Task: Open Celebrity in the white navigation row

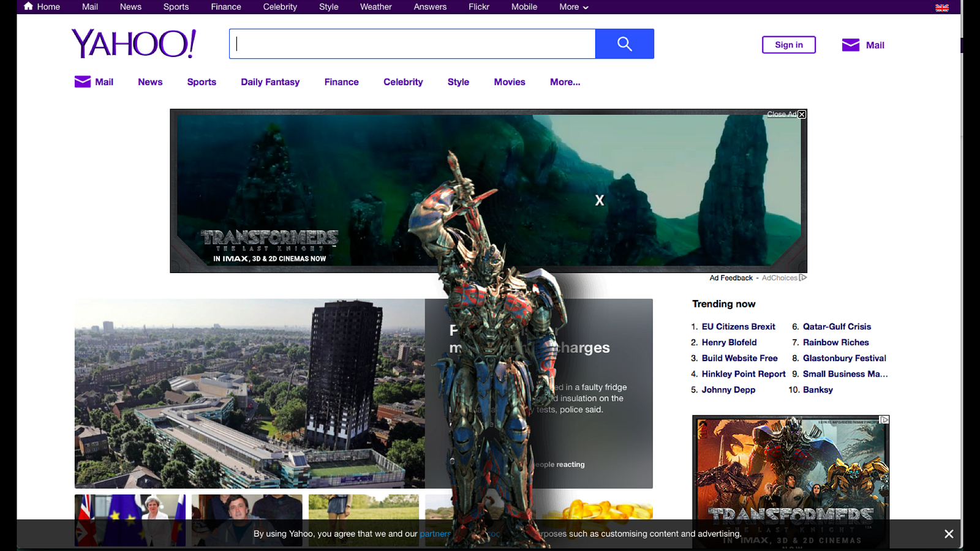Action: [403, 82]
